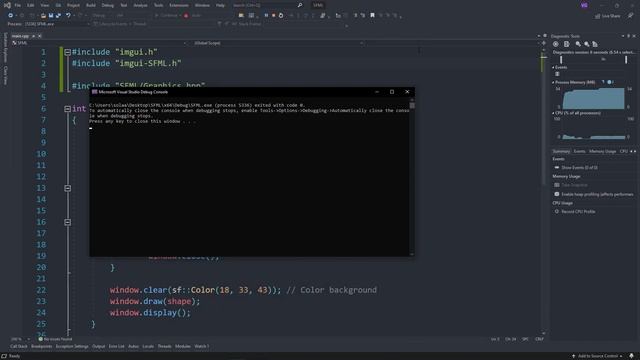Collapse the code block at line 13

pos(67,188)
